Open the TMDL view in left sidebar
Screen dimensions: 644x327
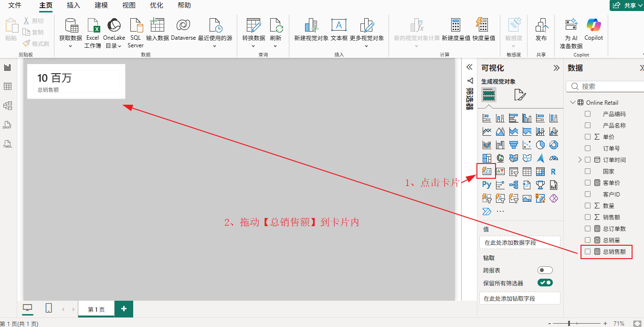(x=7, y=144)
